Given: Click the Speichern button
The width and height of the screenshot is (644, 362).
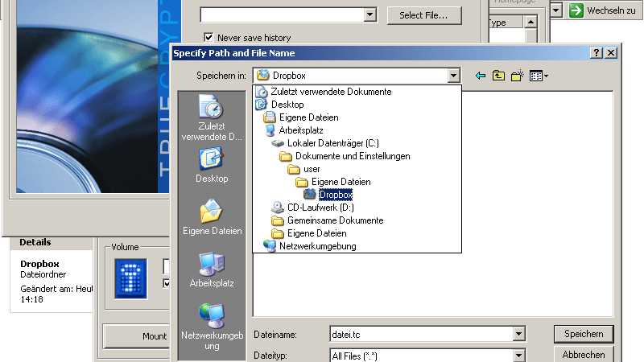Looking at the screenshot, I should pos(584,334).
